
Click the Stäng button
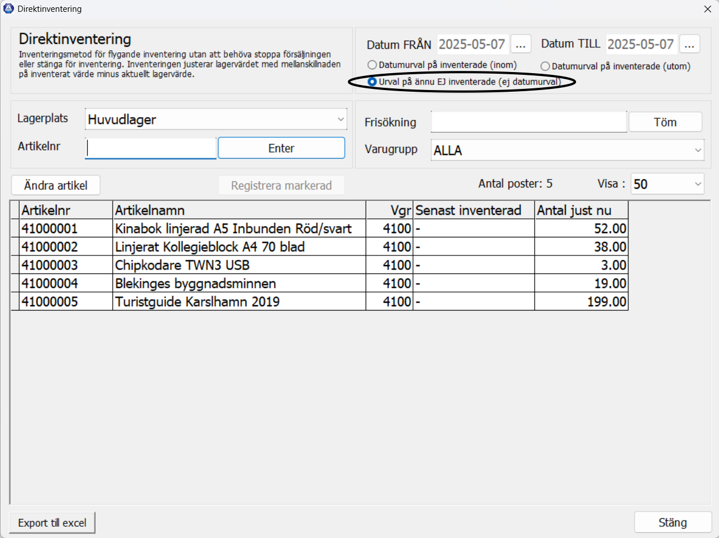tap(672, 522)
